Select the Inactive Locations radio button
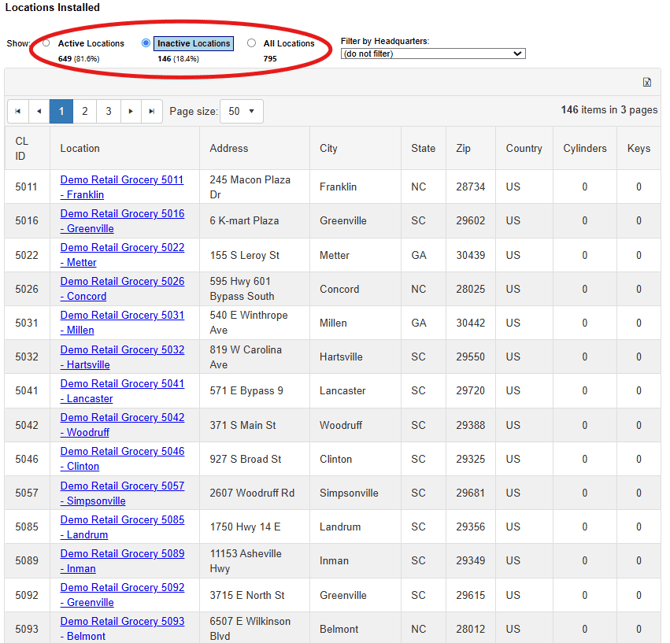Image resolution: width=670 pixels, height=643 pixels. [x=146, y=44]
